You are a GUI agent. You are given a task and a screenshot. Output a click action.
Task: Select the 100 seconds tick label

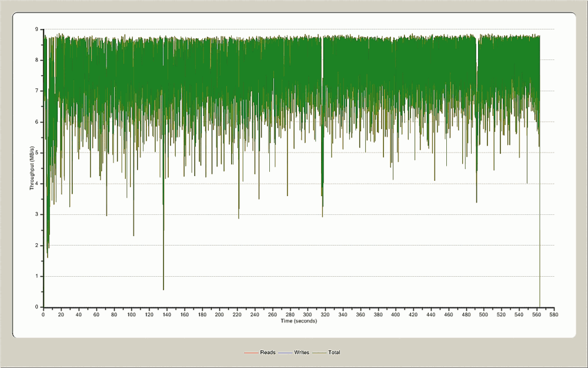click(x=131, y=315)
